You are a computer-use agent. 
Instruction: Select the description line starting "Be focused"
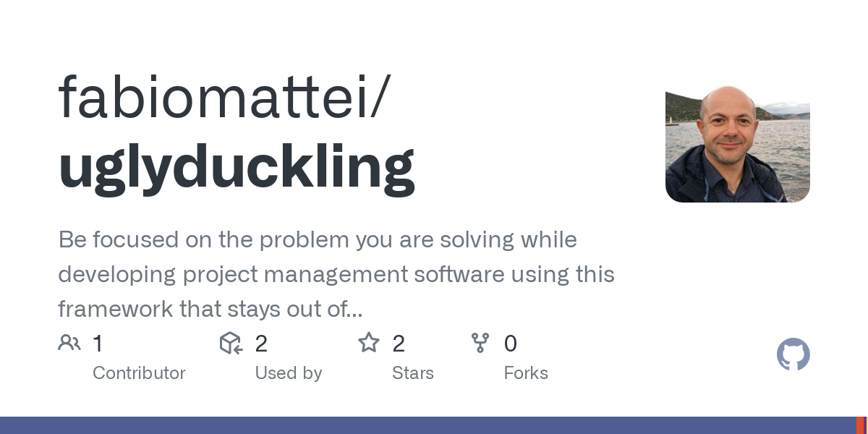318,239
